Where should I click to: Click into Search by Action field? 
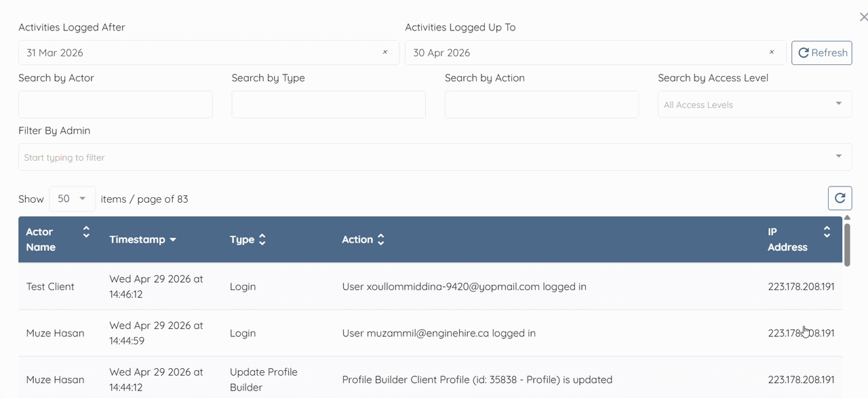pyautogui.click(x=541, y=104)
